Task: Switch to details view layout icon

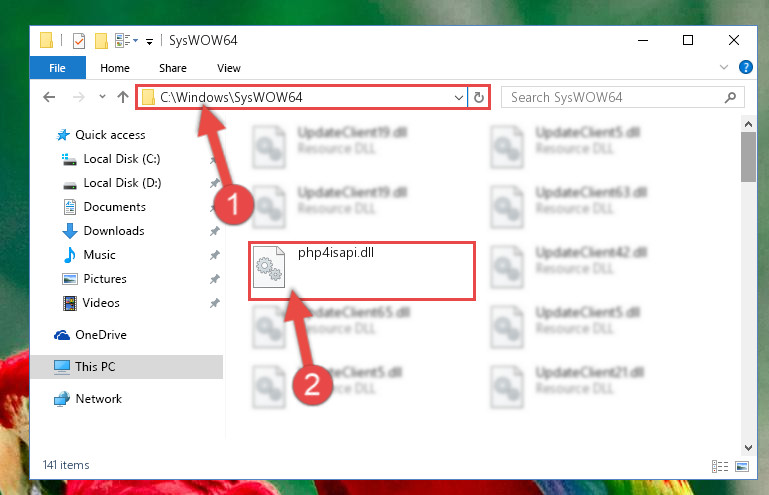Action: point(719,466)
